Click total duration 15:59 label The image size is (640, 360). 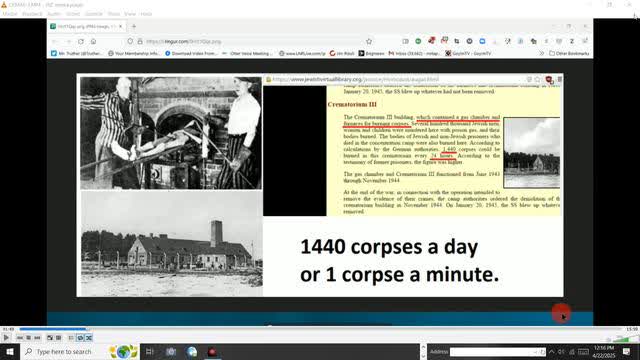tap(632, 329)
